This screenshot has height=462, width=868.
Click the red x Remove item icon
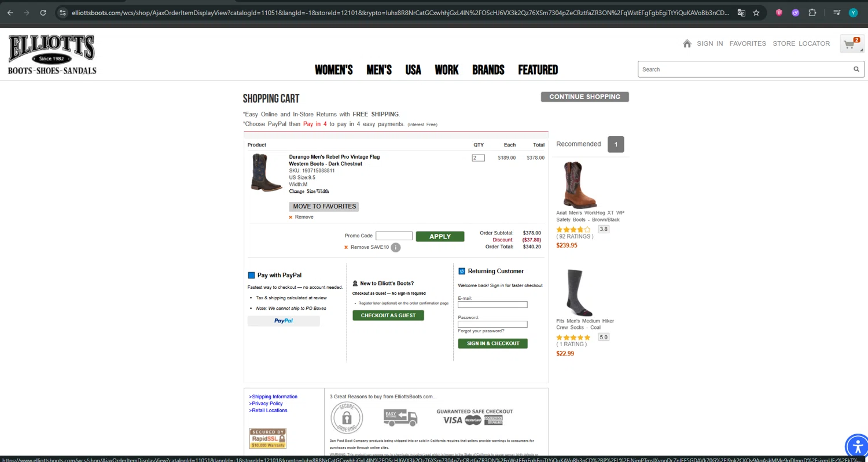click(x=290, y=217)
